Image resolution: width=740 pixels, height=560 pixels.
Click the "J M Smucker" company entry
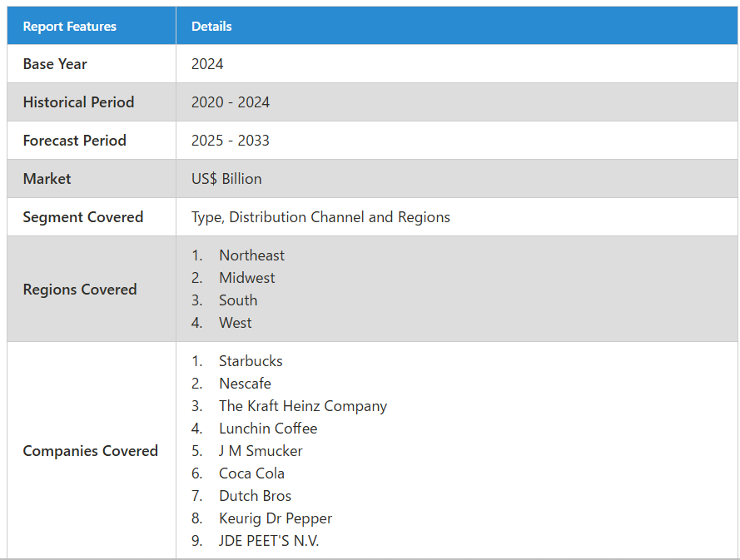click(261, 451)
